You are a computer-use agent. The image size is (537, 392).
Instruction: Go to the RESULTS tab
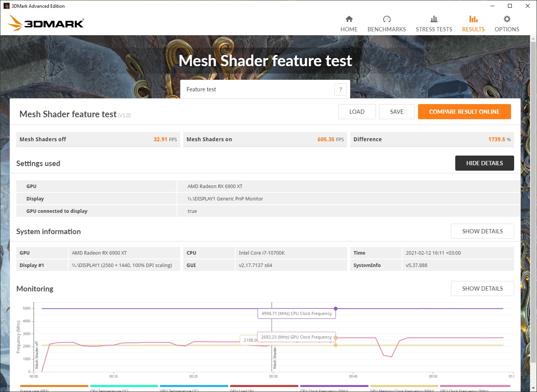pyautogui.click(x=473, y=24)
